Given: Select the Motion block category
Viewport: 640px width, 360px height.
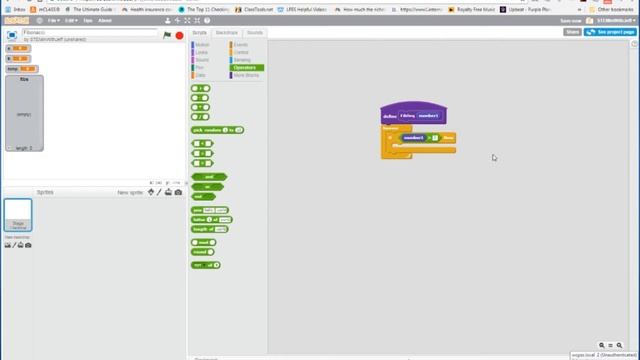Looking at the screenshot, I should point(201,45).
